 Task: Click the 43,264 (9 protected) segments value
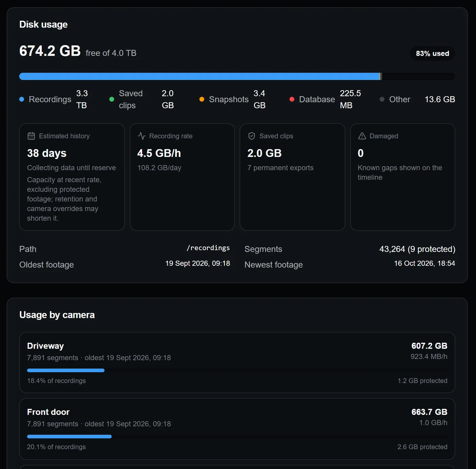[x=417, y=249]
